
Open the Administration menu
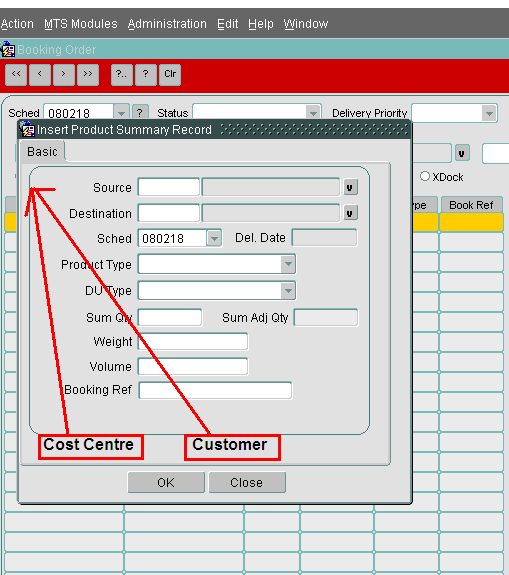point(167,24)
